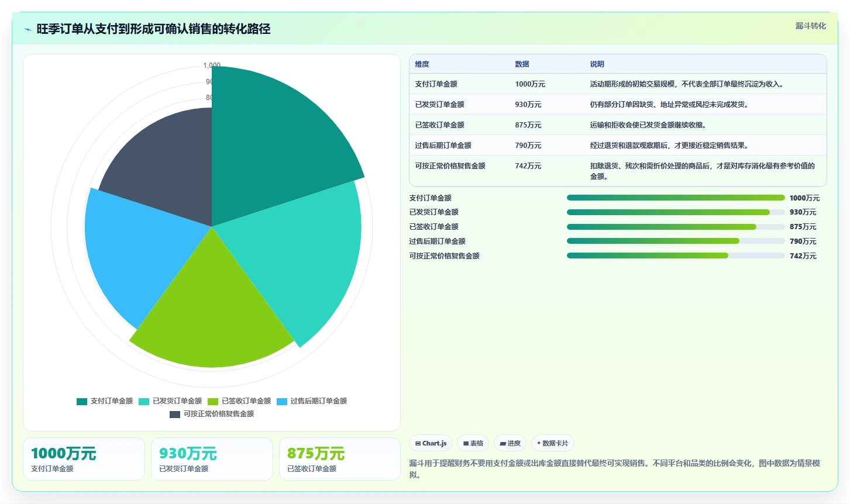Click the 已发货订单金额 progress bar
850x504 pixels.
coord(676,212)
